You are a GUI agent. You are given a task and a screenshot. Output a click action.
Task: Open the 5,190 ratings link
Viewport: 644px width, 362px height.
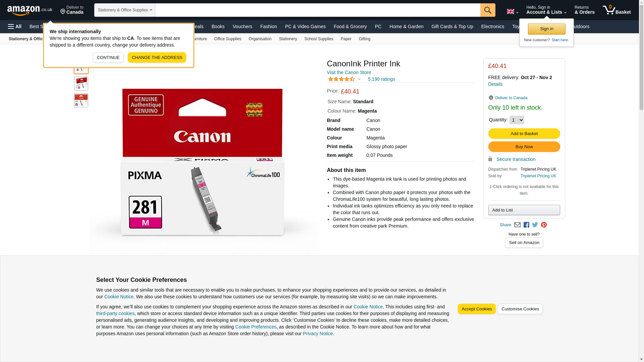[x=381, y=79]
